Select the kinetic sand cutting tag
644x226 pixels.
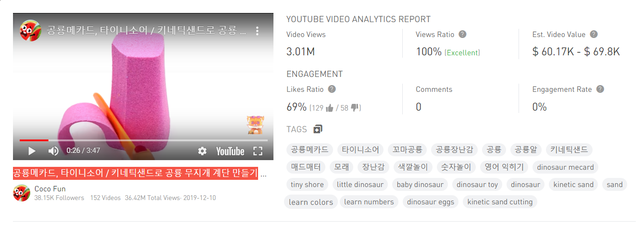pyautogui.click(x=500, y=202)
